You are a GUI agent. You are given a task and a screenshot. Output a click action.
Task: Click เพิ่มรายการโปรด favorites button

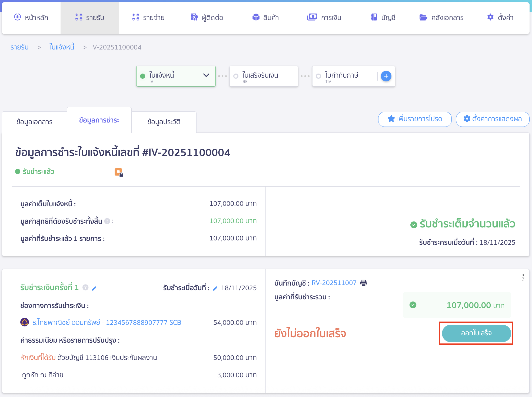(x=415, y=119)
